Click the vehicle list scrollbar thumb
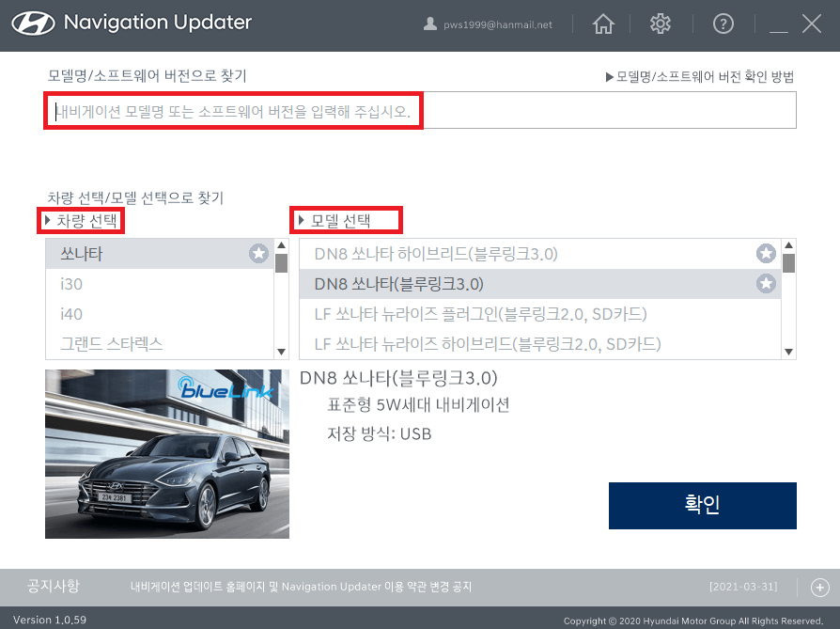840x629 pixels. (x=281, y=263)
